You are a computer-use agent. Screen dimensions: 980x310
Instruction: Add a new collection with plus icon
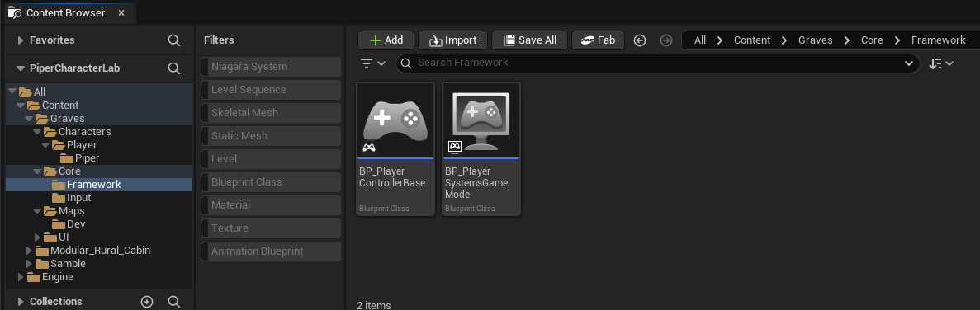(x=147, y=302)
